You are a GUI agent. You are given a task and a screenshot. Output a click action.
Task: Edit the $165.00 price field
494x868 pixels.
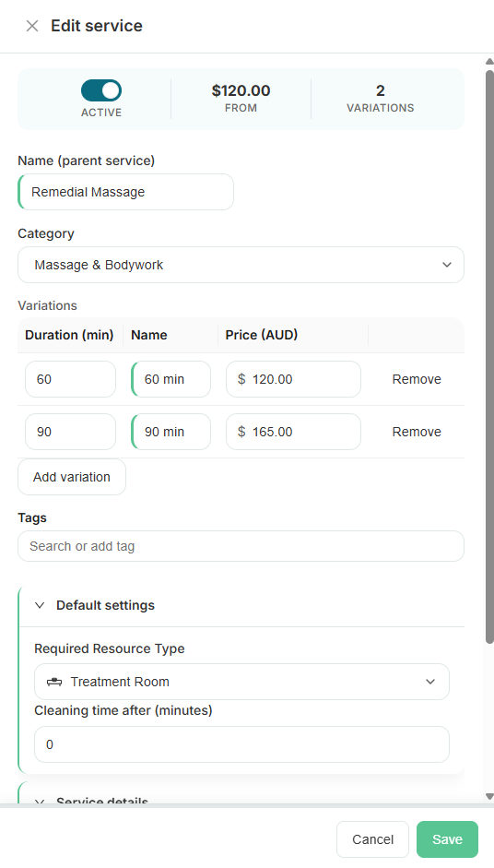[293, 432]
